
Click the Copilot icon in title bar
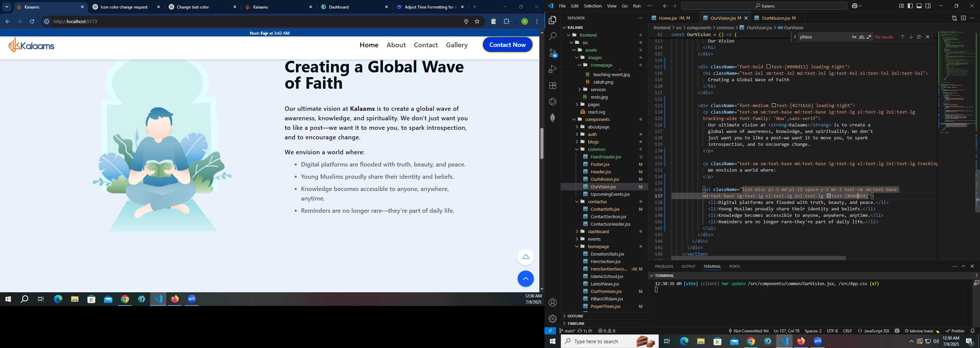(855, 6)
